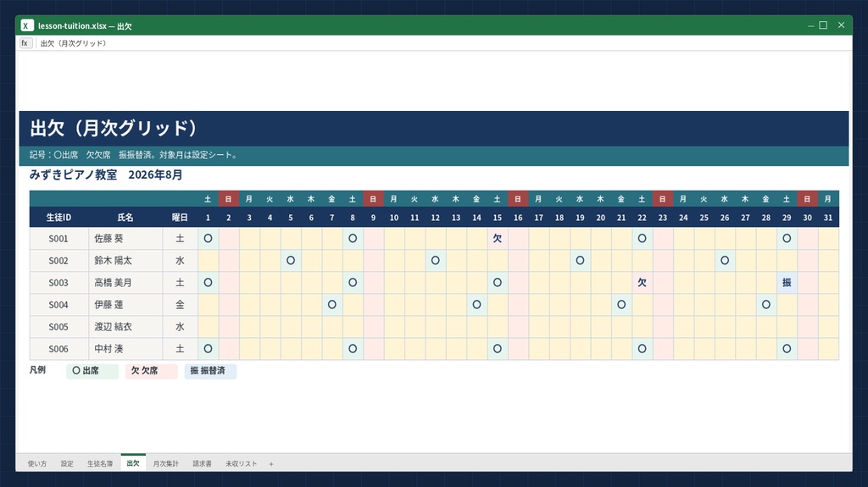Click the 曜日 column header
Image resolution: width=868 pixels, height=487 pixels.
pyautogui.click(x=180, y=218)
